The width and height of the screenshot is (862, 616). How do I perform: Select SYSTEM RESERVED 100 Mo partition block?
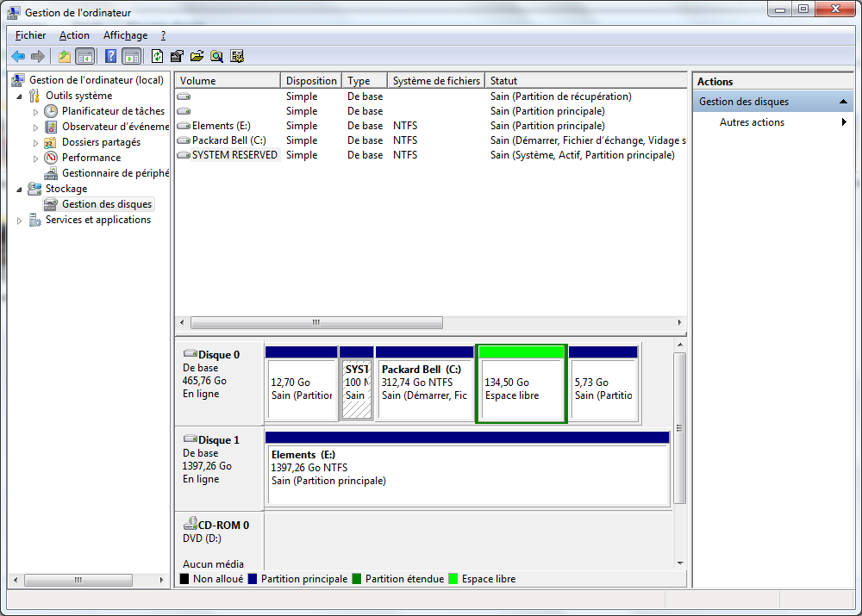[357, 383]
